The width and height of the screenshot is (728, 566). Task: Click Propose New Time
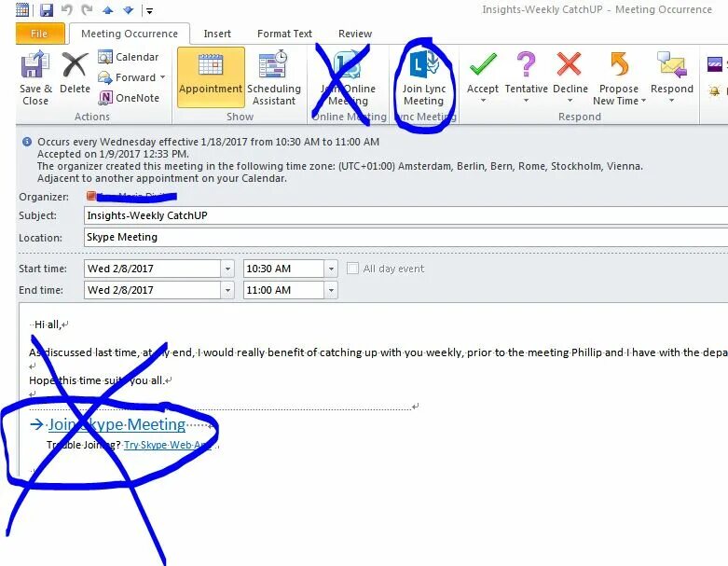(618, 78)
